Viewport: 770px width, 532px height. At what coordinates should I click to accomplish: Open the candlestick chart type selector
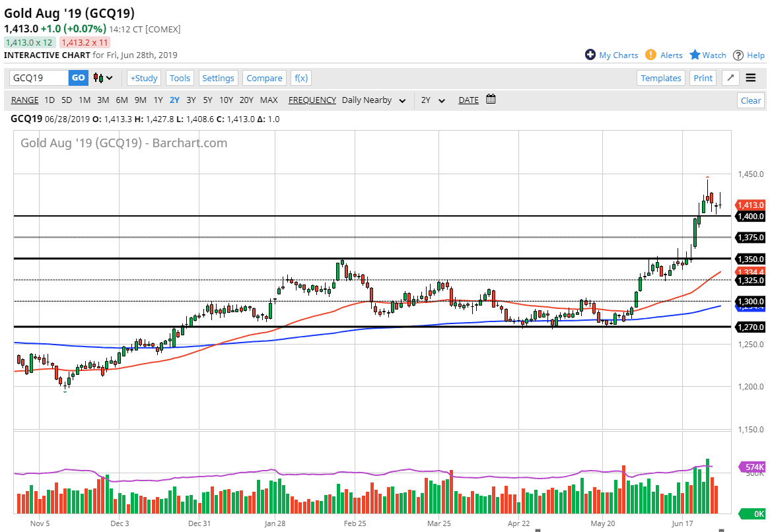pyautogui.click(x=103, y=78)
